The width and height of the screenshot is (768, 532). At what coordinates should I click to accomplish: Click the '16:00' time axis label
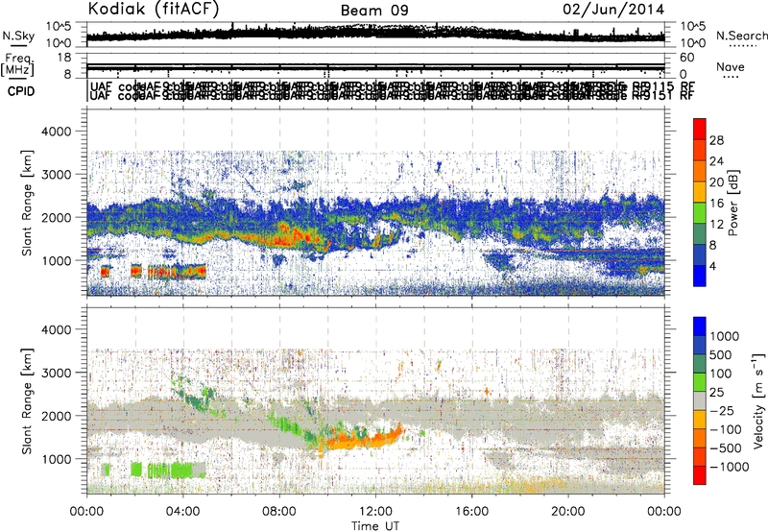[x=471, y=511]
